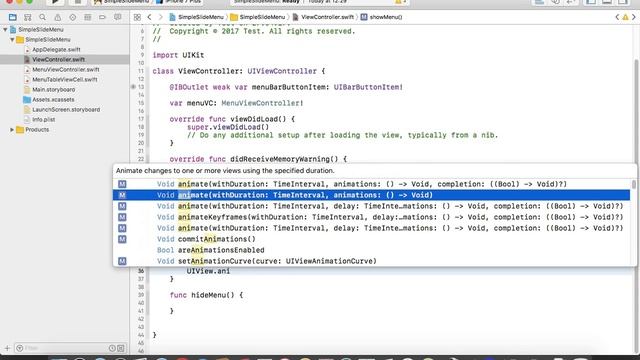Open Main.storyboard file
The height and width of the screenshot is (360, 640).
point(53,89)
